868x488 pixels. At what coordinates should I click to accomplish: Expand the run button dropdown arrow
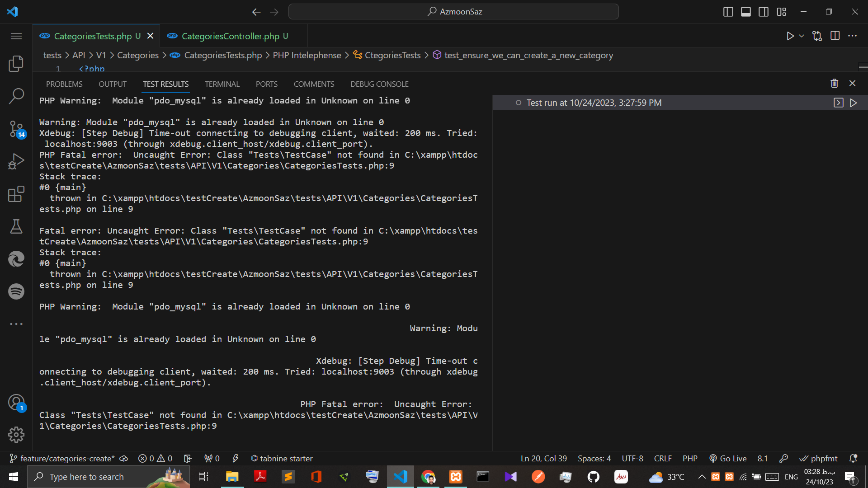click(x=802, y=36)
